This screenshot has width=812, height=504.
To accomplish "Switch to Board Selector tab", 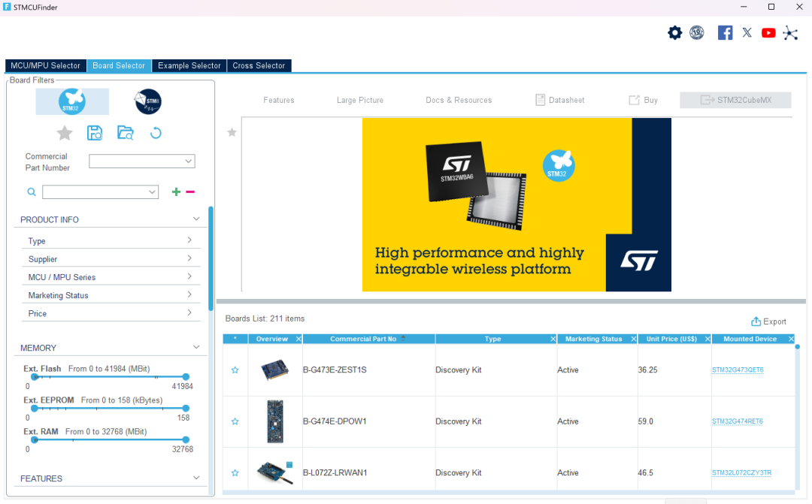I will (x=119, y=65).
